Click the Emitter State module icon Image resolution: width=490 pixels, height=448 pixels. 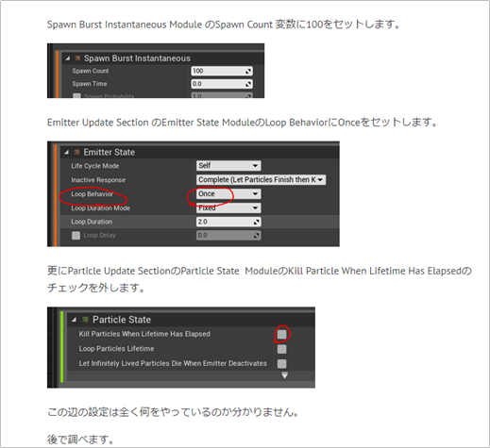[76, 153]
